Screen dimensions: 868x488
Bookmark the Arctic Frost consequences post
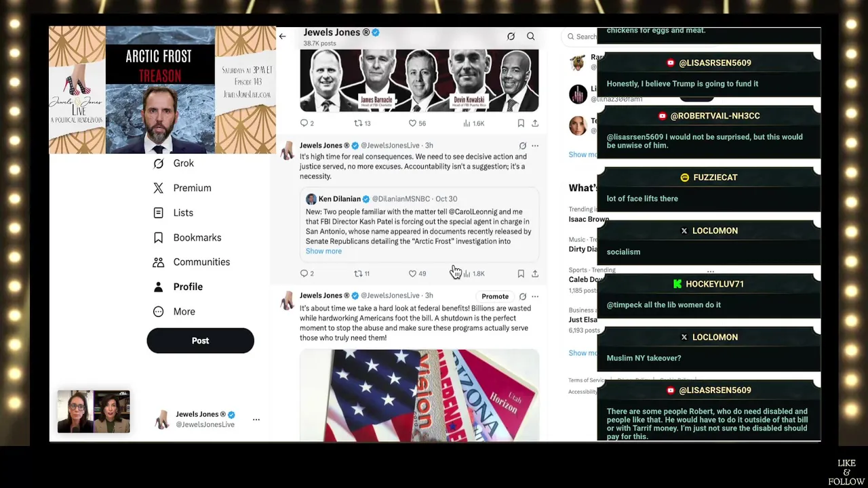(521, 274)
